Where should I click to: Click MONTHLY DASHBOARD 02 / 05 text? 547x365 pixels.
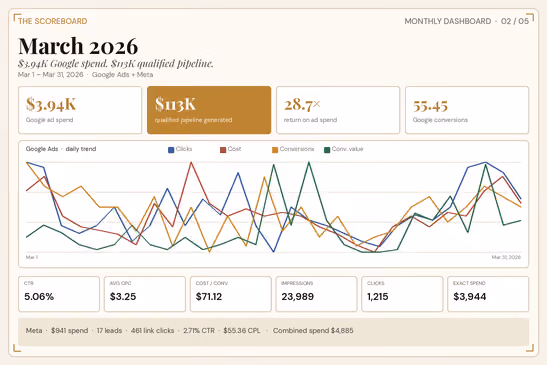(467, 21)
